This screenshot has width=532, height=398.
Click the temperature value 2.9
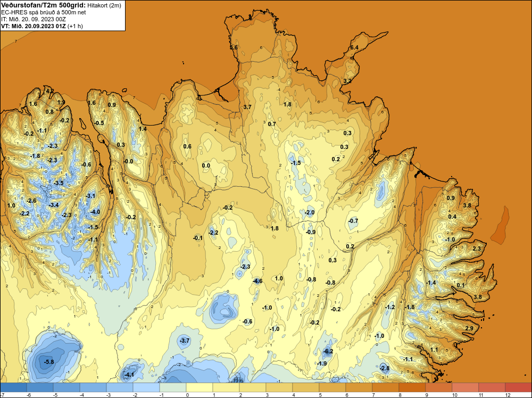click(469, 328)
